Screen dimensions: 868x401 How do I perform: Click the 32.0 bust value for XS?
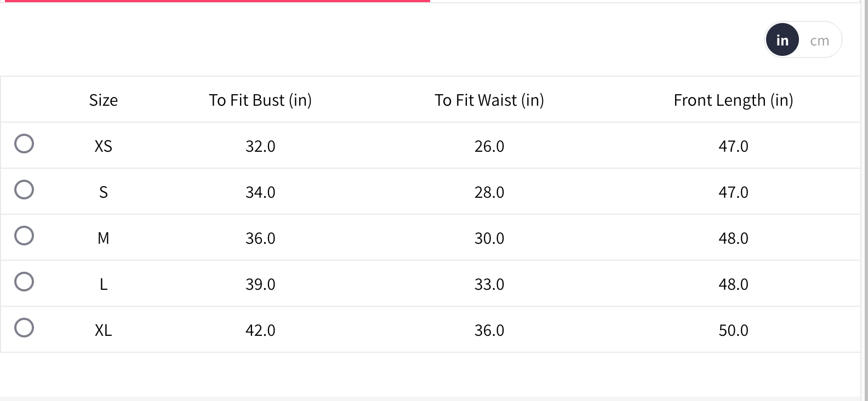260,146
